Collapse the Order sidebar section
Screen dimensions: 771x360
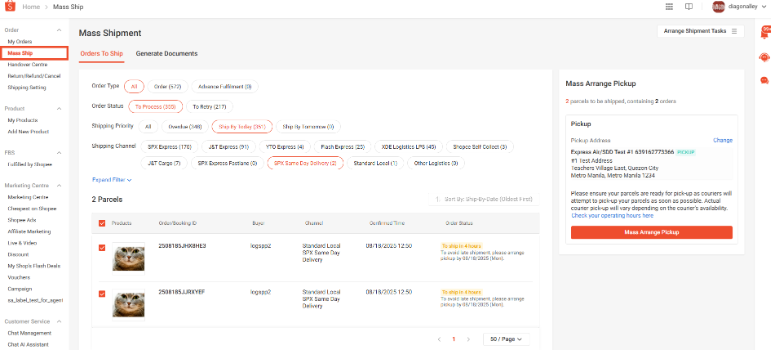tap(59, 30)
